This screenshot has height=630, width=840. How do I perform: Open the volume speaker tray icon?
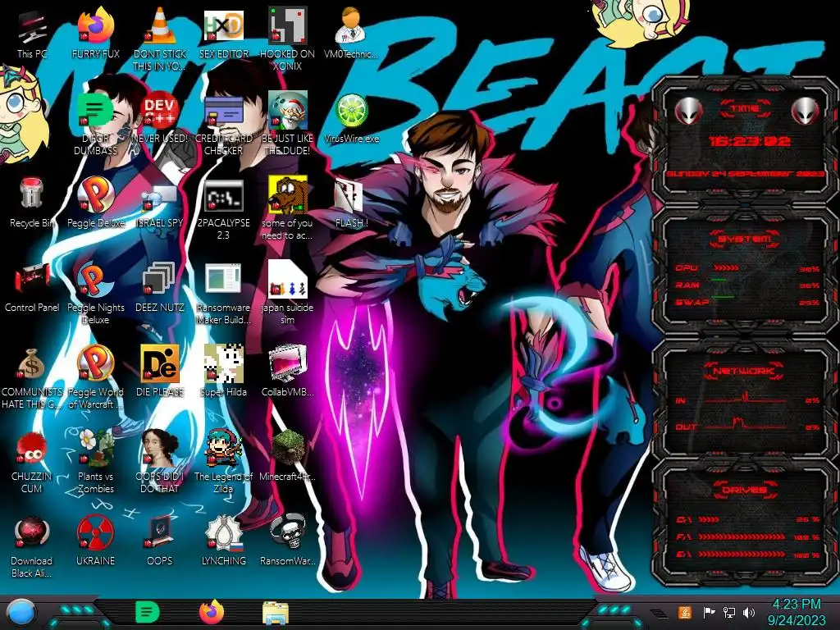(748, 612)
